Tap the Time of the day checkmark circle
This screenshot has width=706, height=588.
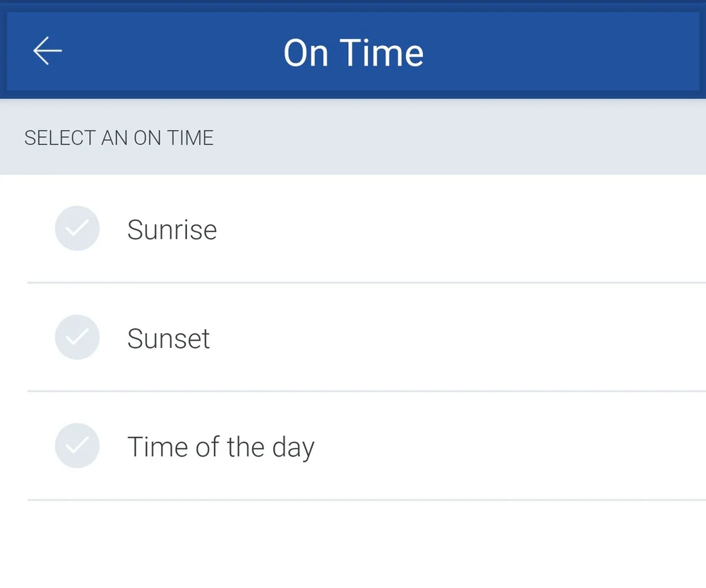click(77, 445)
